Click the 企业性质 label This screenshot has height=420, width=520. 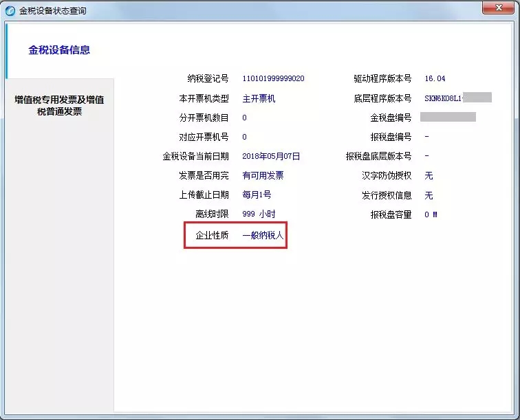click(x=212, y=235)
